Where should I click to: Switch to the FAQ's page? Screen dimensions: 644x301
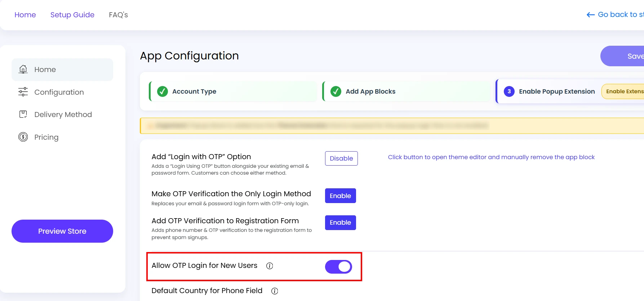[118, 15]
